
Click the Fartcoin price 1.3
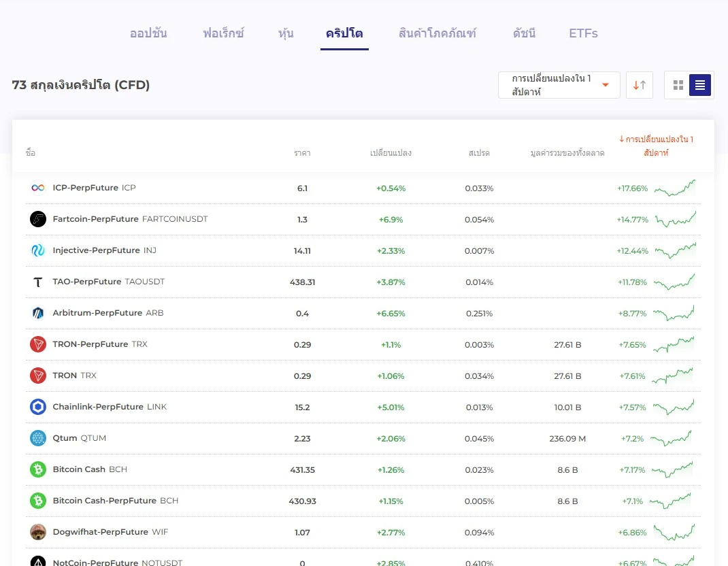click(302, 220)
